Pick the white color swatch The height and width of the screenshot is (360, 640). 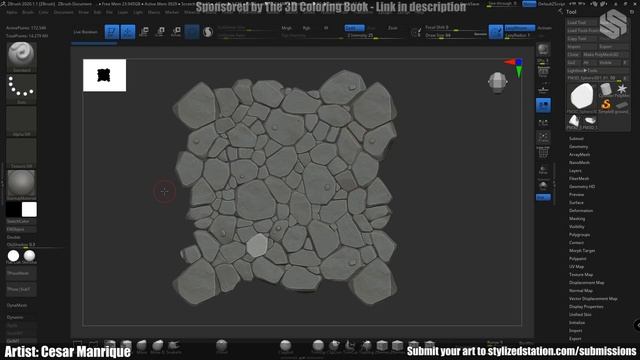[29, 209]
